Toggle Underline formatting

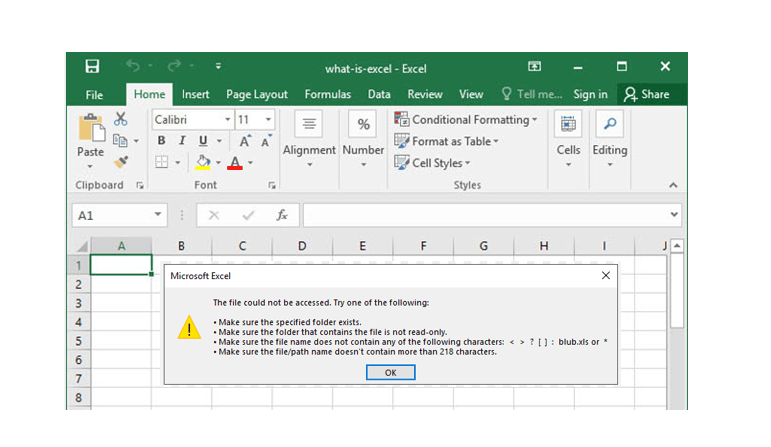(x=203, y=141)
